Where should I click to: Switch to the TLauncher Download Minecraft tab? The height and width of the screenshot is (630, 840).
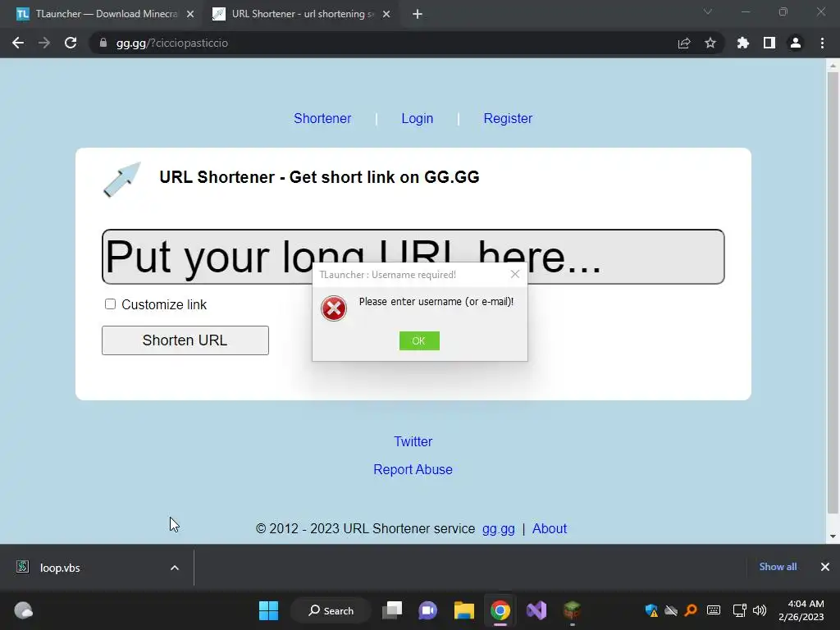point(106,14)
